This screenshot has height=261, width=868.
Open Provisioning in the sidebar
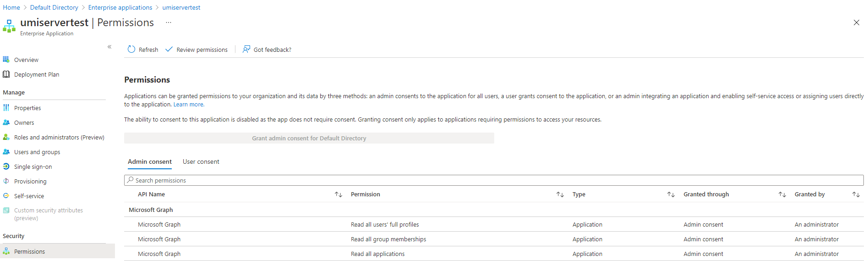pyautogui.click(x=30, y=182)
